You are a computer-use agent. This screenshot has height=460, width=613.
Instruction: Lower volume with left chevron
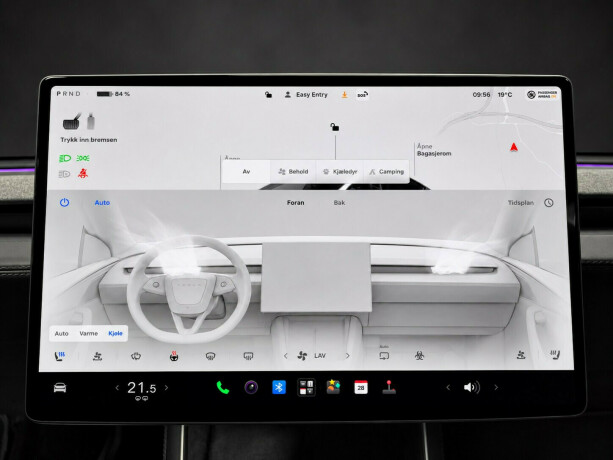pos(448,387)
